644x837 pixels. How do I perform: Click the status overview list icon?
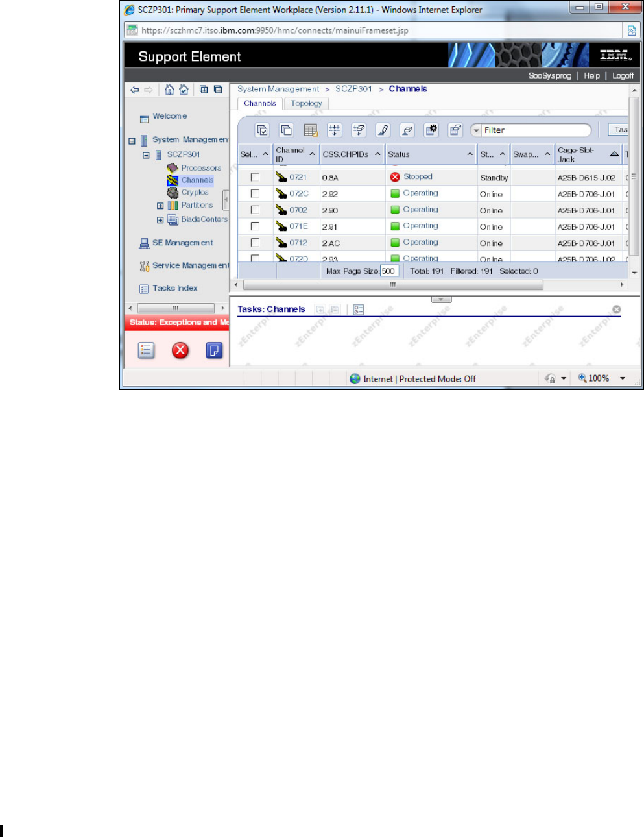tap(146, 350)
